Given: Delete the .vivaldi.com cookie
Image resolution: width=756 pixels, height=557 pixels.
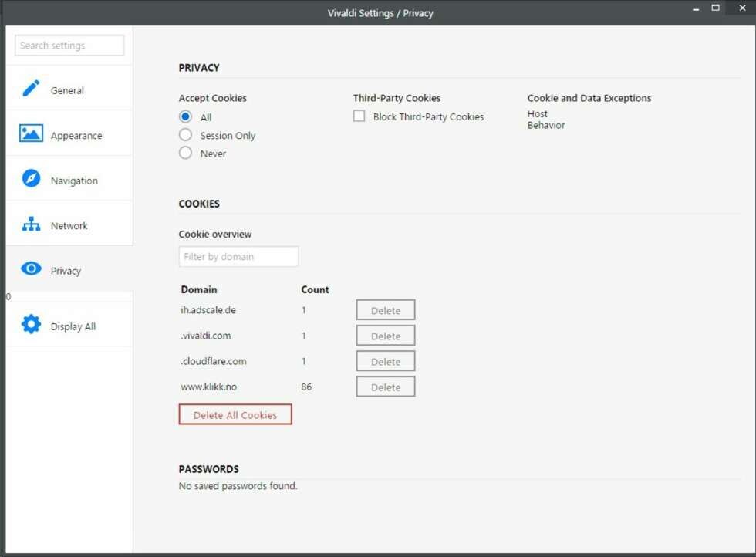Looking at the screenshot, I should [386, 336].
